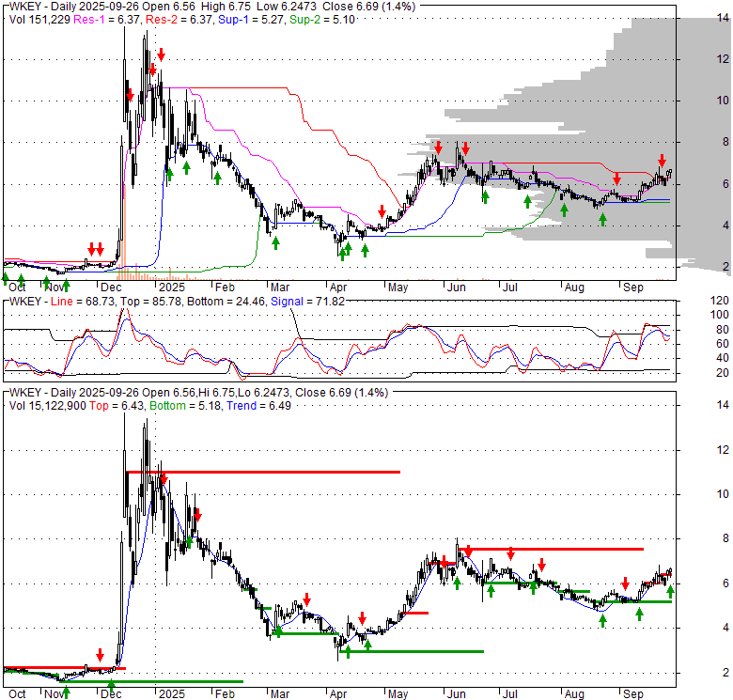This screenshot has width=733, height=700.
Task: Click 'Hi 6.75' in the bottom chart title
Action: [217, 393]
